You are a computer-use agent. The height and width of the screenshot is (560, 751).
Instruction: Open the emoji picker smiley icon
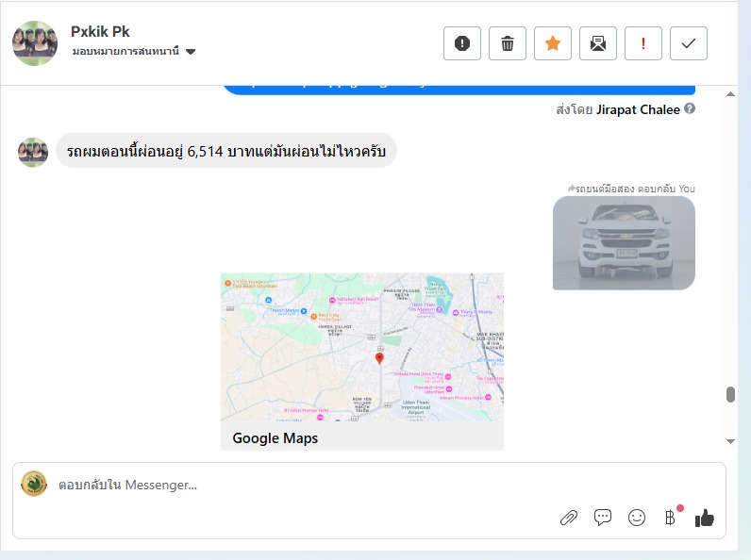pyautogui.click(x=637, y=517)
